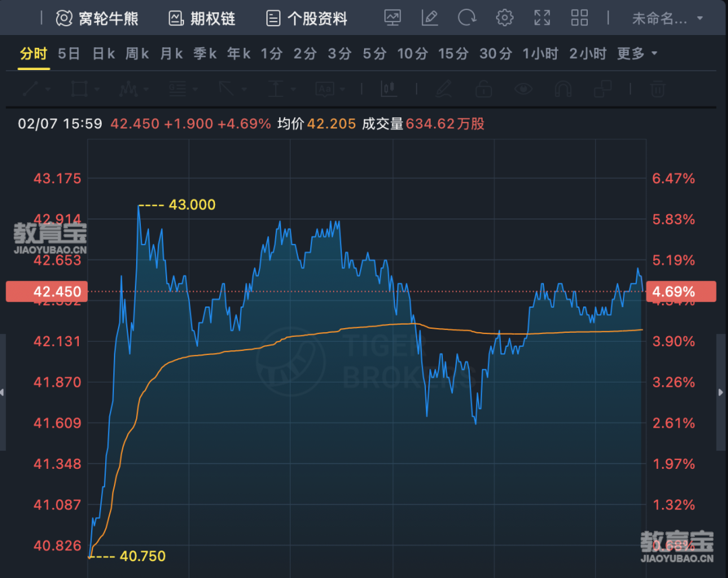The image size is (728, 578).
Task: Switch to the 年k yearly tab
Action: coord(239,54)
